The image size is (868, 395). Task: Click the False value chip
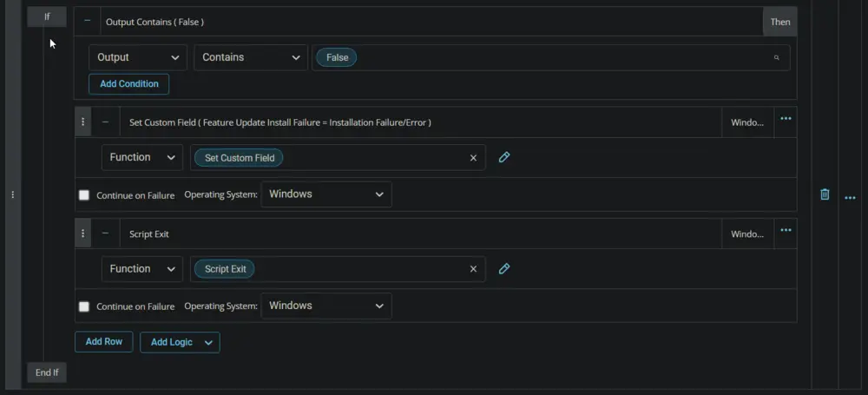pyautogui.click(x=337, y=57)
